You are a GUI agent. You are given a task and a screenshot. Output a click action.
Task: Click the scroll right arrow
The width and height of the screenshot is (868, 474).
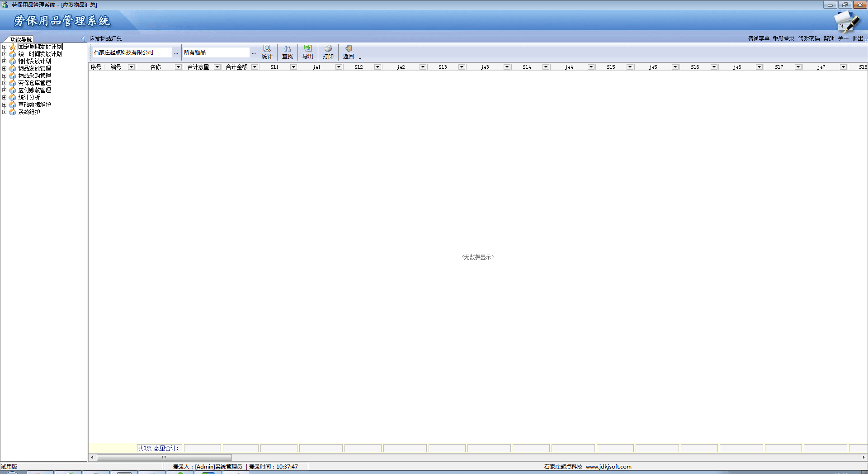pyautogui.click(x=863, y=457)
